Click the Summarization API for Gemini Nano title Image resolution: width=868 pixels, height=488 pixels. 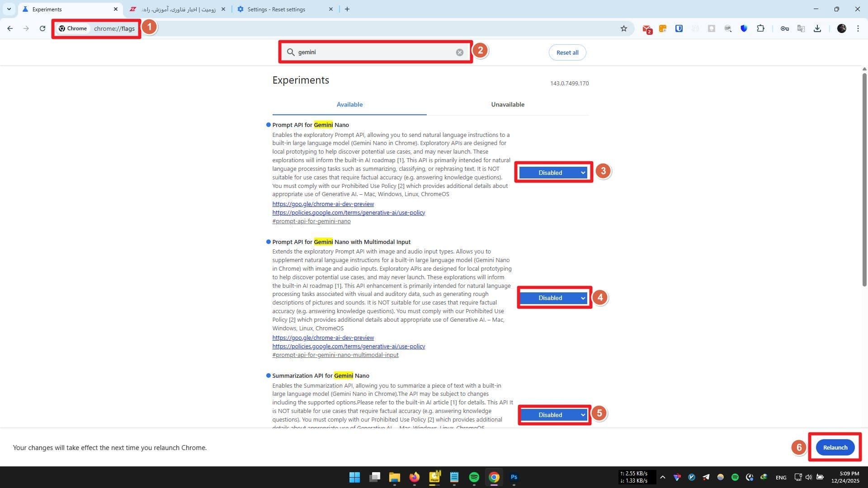point(321,375)
